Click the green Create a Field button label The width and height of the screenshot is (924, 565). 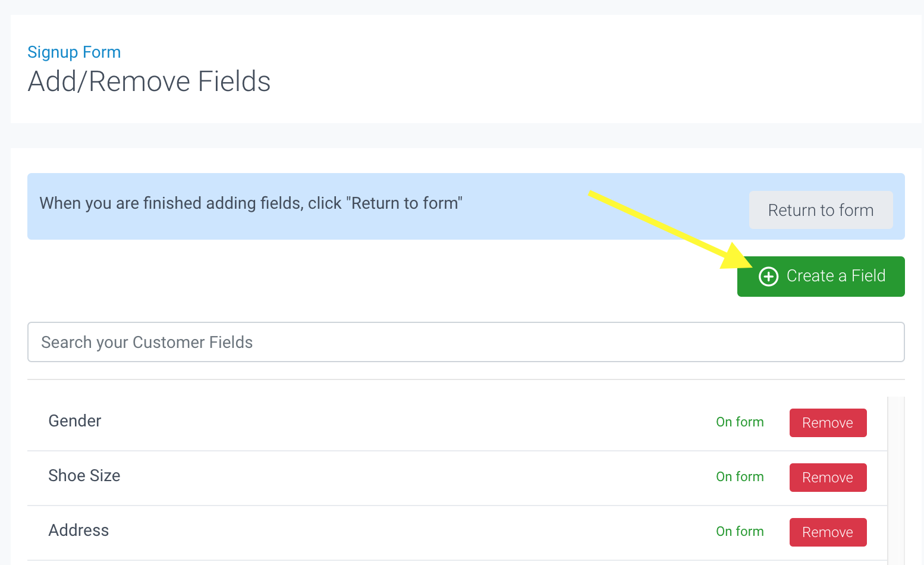coord(835,276)
